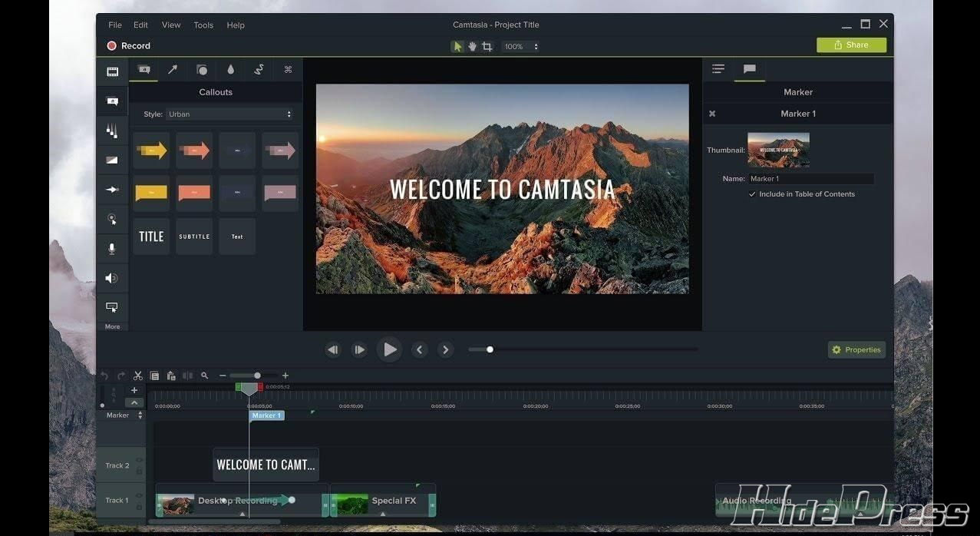This screenshot has height=536, width=980.
Task: Open the Style dropdown showing Urban
Action: point(230,114)
